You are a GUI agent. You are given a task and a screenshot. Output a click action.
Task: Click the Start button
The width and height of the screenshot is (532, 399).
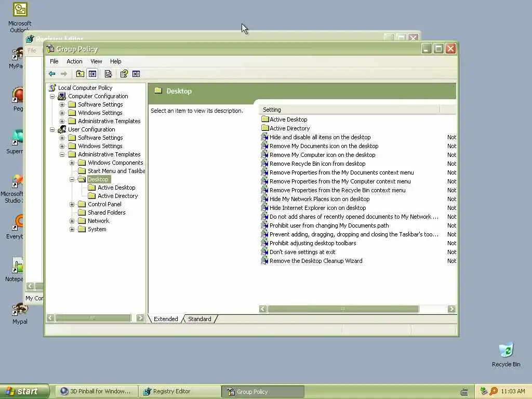24,391
